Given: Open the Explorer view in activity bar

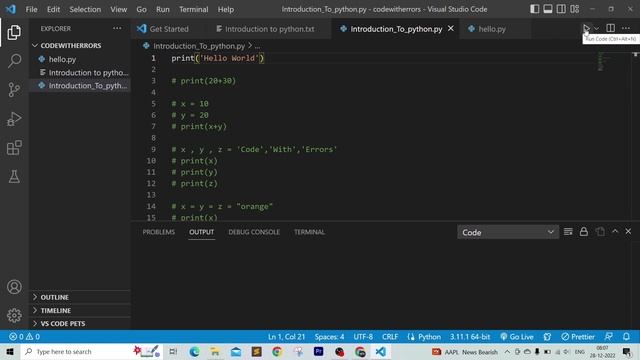Looking at the screenshot, I should click(x=14, y=33).
